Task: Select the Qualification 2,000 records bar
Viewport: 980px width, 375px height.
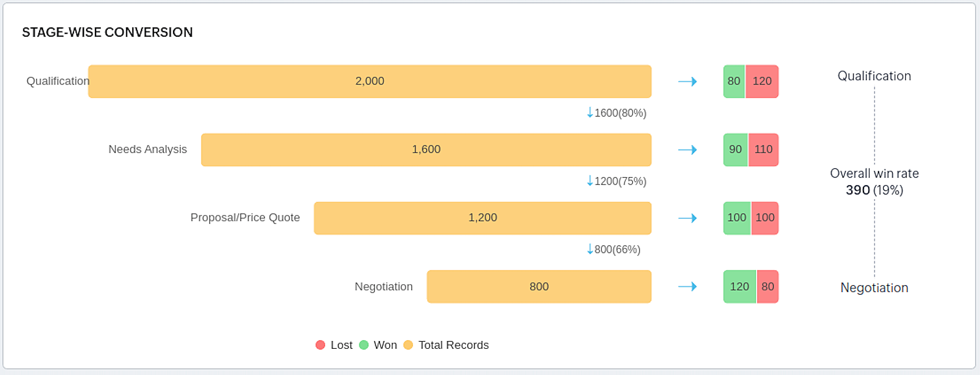Action: coord(369,82)
